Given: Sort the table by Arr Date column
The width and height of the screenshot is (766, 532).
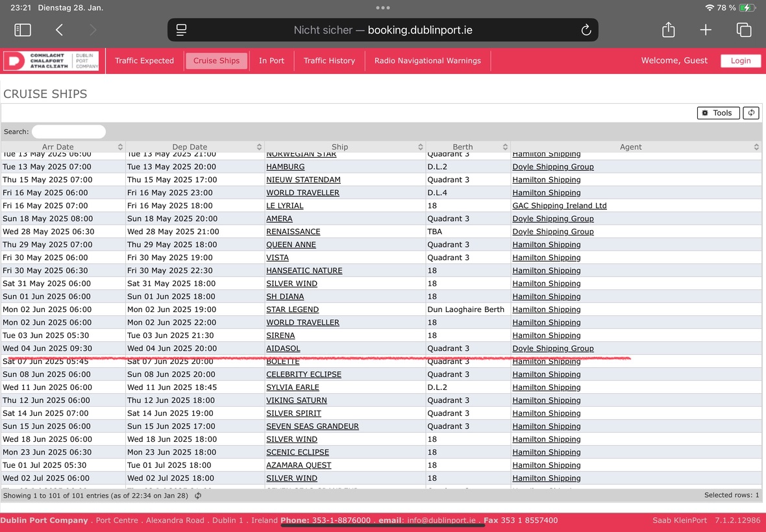Looking at the screenshot, I should coord(63,147).
